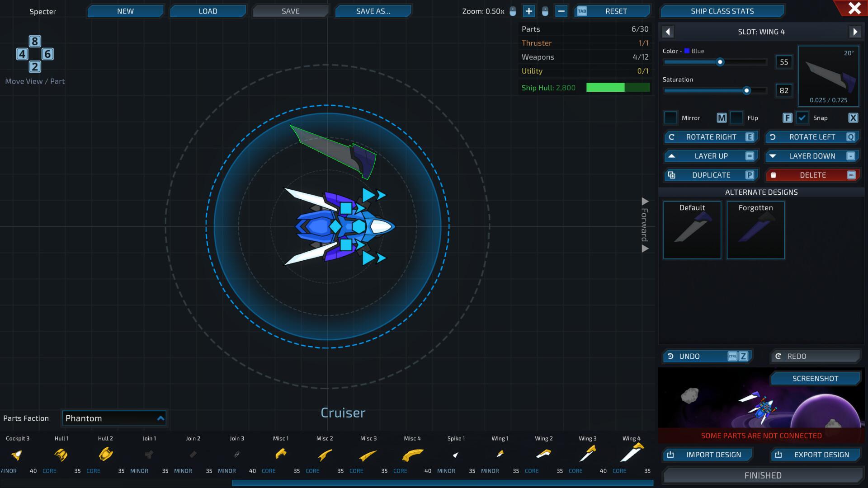Pick the Join 2 part icon
Screen dimensions: 868x488
click(193, 455)
